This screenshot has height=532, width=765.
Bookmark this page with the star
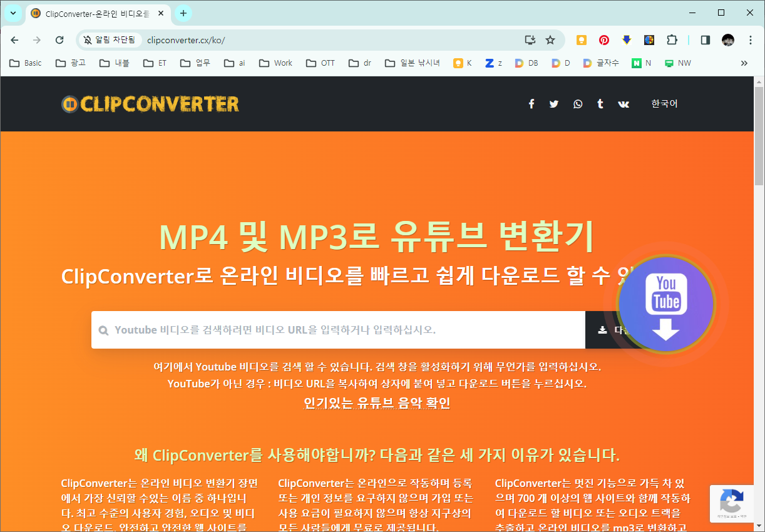550,40
